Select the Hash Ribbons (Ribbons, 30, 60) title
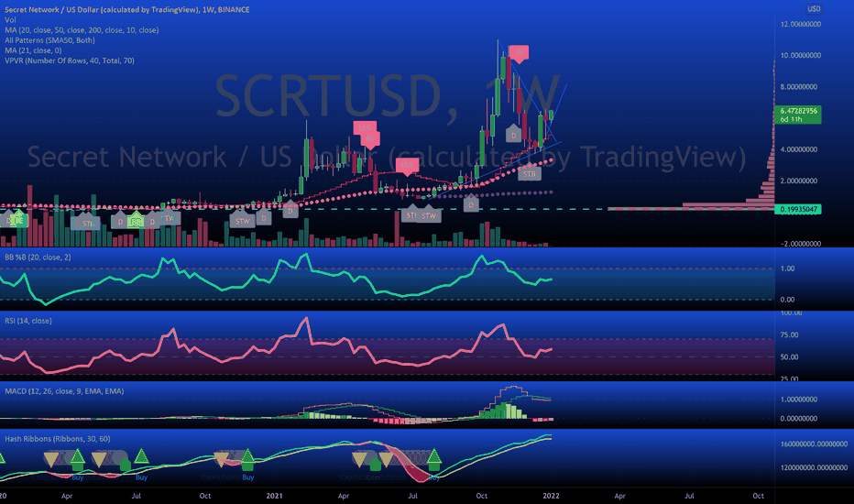 (57, 439)
